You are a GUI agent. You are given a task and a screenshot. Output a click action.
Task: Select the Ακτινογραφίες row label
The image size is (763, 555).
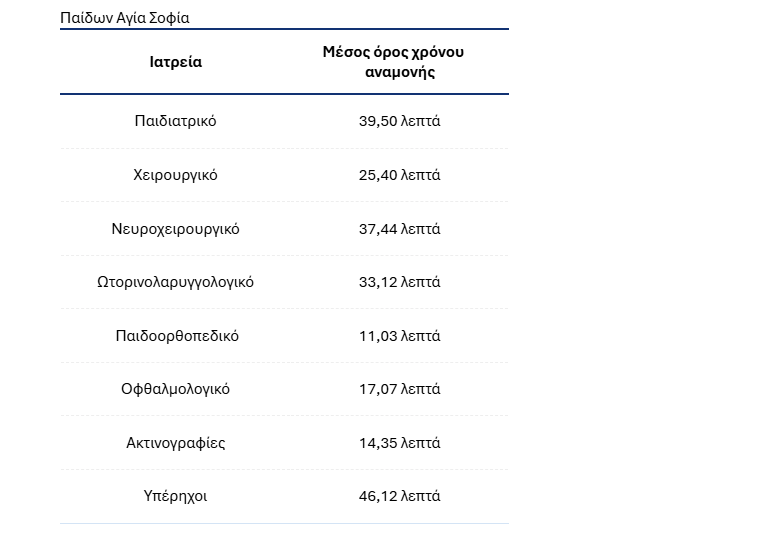point(175,443)
